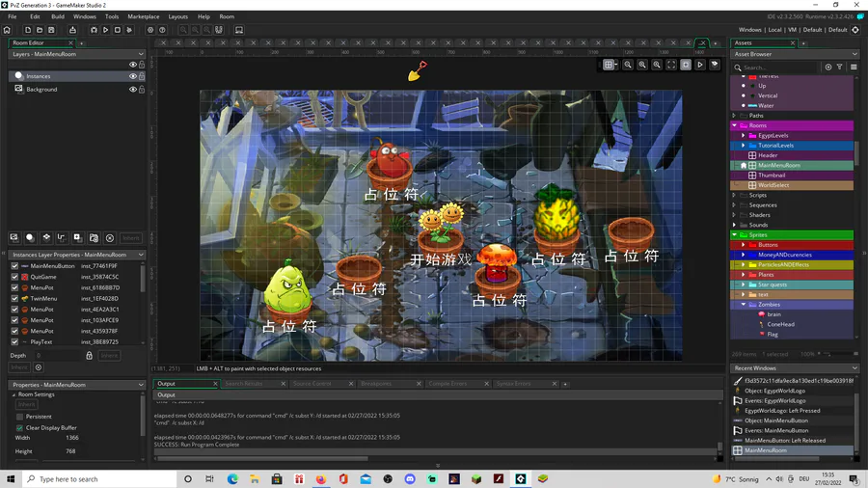This screenshot has height=488, width=868.
Task: Collapse the Zombies sprite folder
Action: [744, 305]
